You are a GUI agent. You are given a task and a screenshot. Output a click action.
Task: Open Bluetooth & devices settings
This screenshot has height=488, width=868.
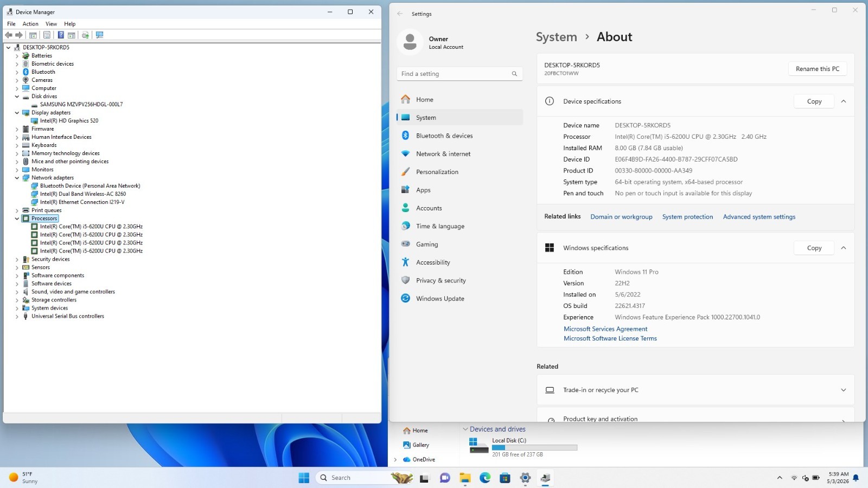[x=459, y=136]
